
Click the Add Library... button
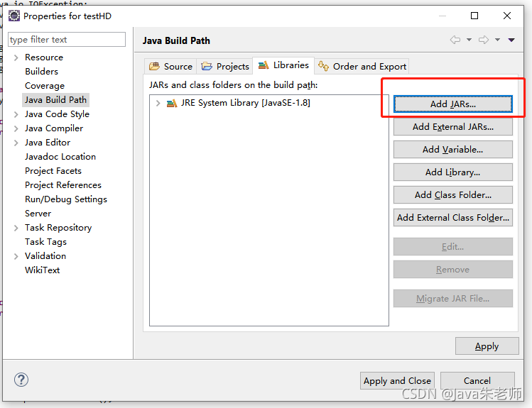[452, 172]
